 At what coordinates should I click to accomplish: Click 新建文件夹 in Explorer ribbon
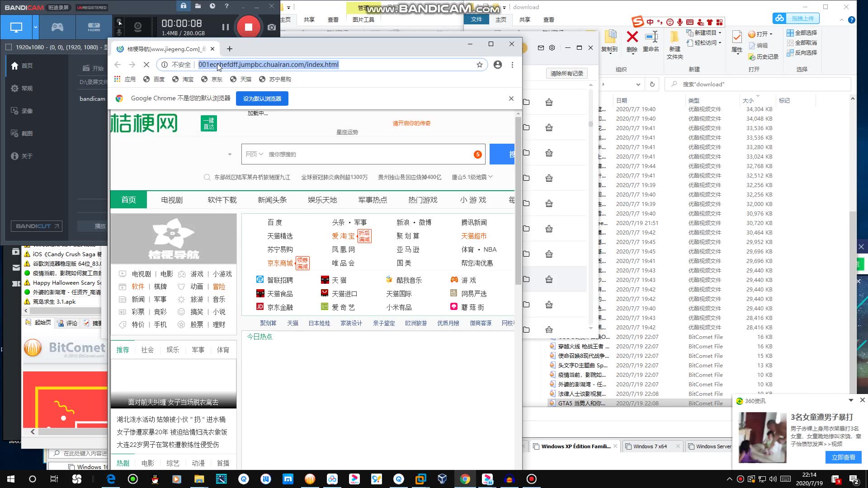[x=675, y=45]
